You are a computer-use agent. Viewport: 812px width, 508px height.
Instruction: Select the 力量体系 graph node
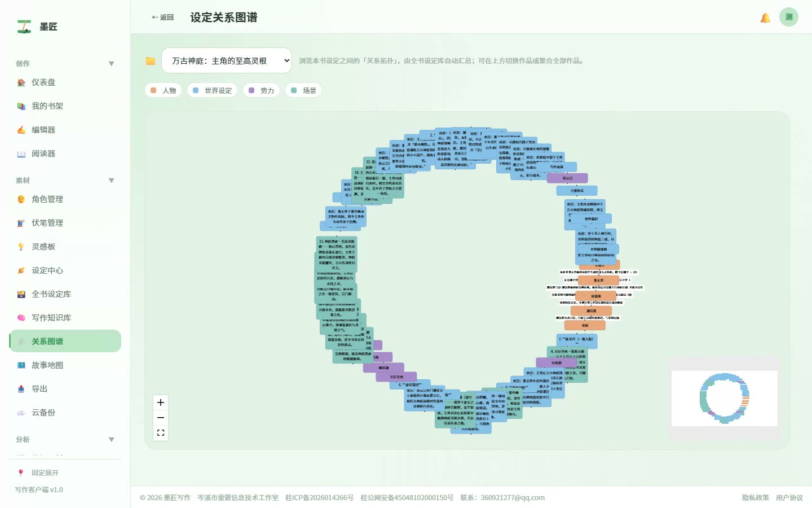pos(577,191)
